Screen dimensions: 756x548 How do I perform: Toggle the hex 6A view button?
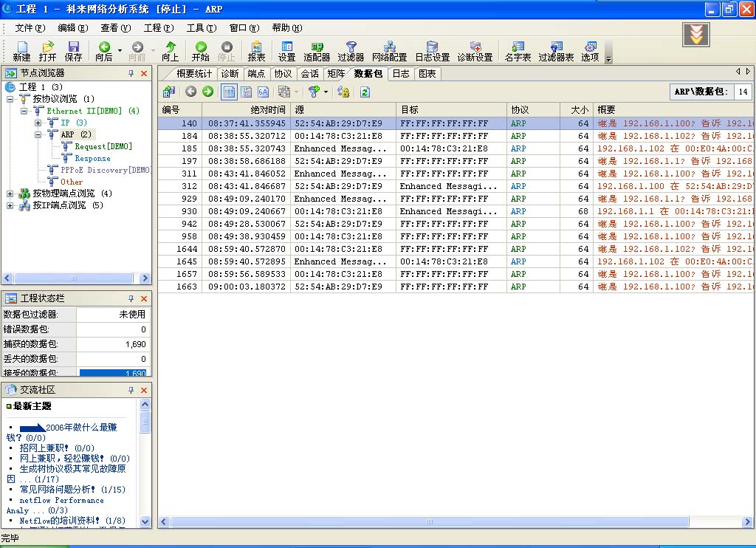(263, 92)
